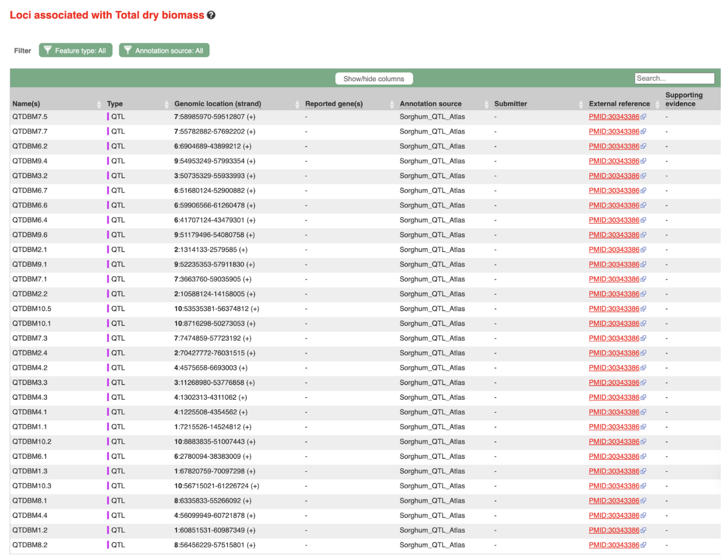Open PMID link for QTDBM3.2
Screen dimensions: 728x560
(614, 176)
